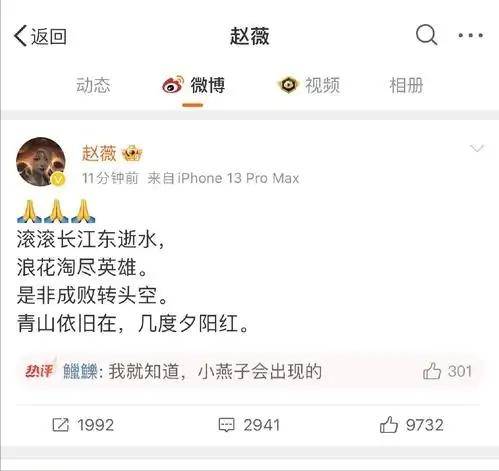This screenshot has height=471, width=499.
Task: Tap the back arrow labeled 返回
Action: [40, 36]
